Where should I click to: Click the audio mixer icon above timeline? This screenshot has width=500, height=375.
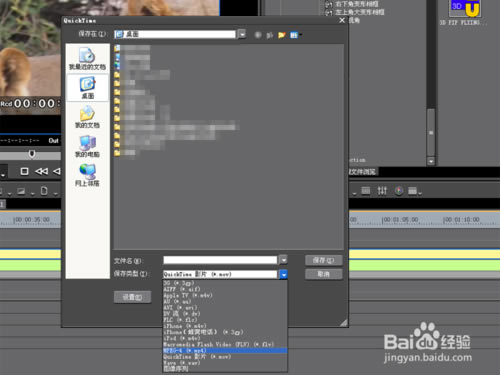click(x=382, y=191)
